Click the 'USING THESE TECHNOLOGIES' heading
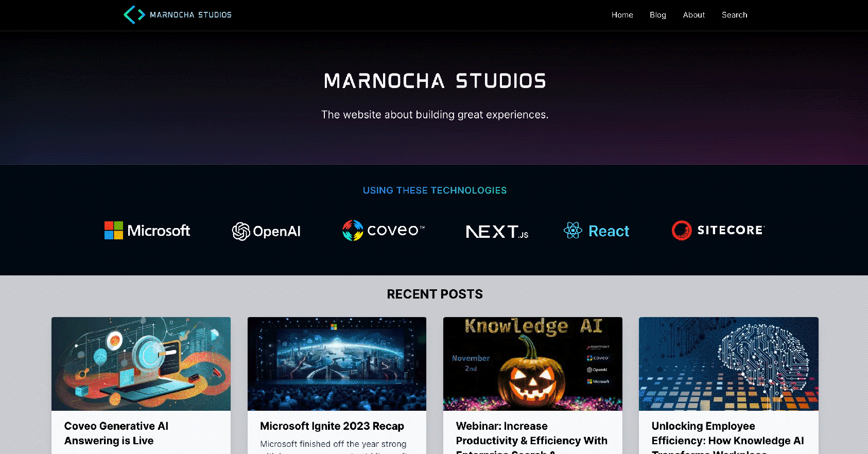Screen dimensions: 868x454 pos(435,190)
